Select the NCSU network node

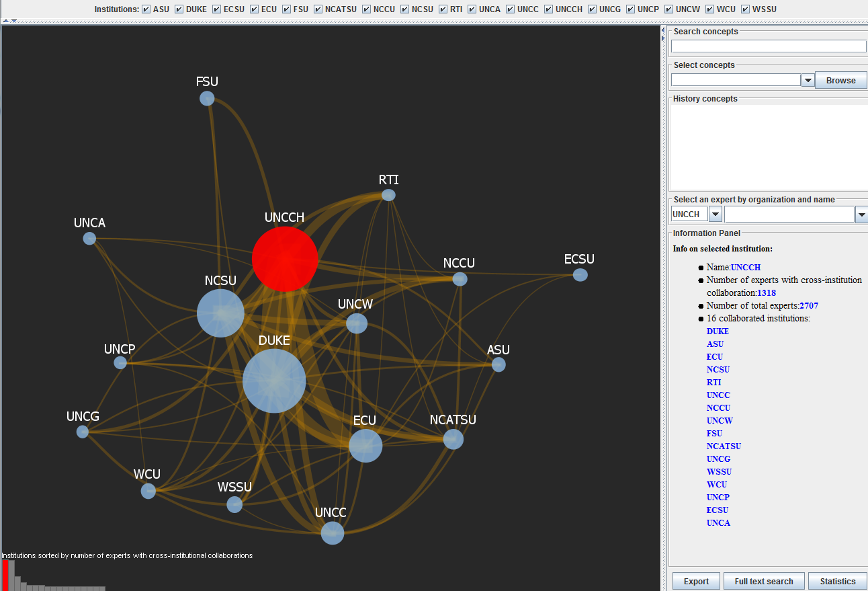[x=220, y=313]
